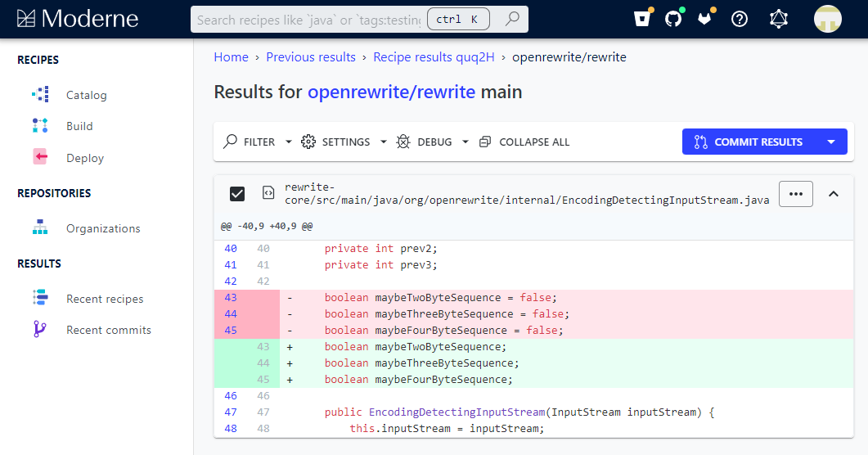This screenshot has height=455, width=868.
Task: Open Recent commits in sidebar
Action: 109,330
